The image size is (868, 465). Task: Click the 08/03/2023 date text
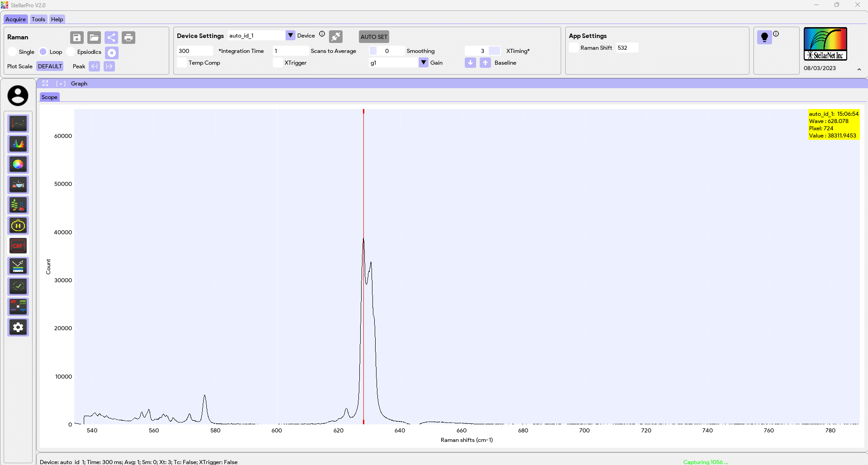click(820, 68)
